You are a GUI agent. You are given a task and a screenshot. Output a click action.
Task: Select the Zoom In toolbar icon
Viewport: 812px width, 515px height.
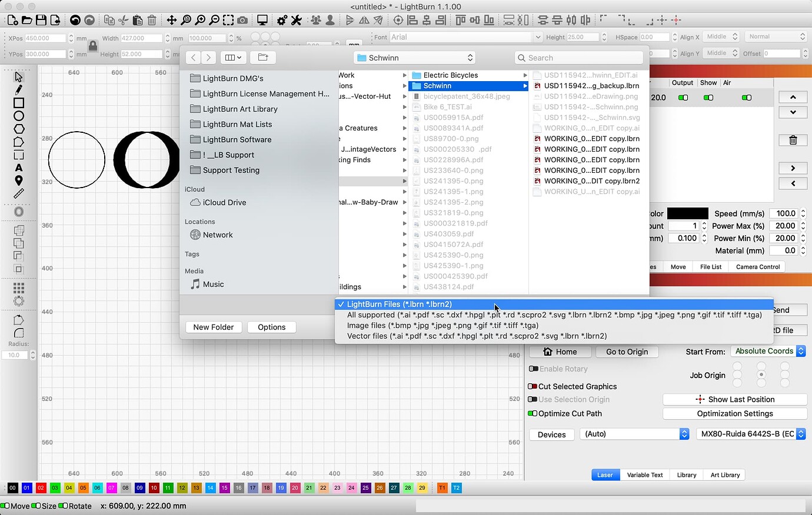point(201,19)
